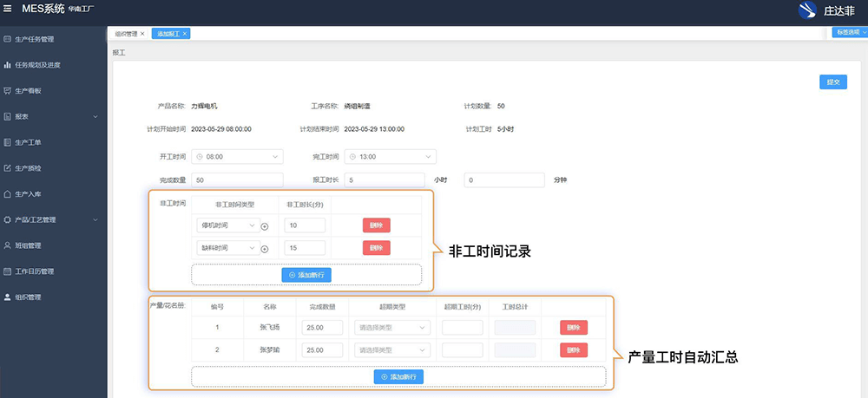This screenshot has height=398, width=868.
Task: Click the plus circle beside 停机时间
Action: (x=265, y=226)
